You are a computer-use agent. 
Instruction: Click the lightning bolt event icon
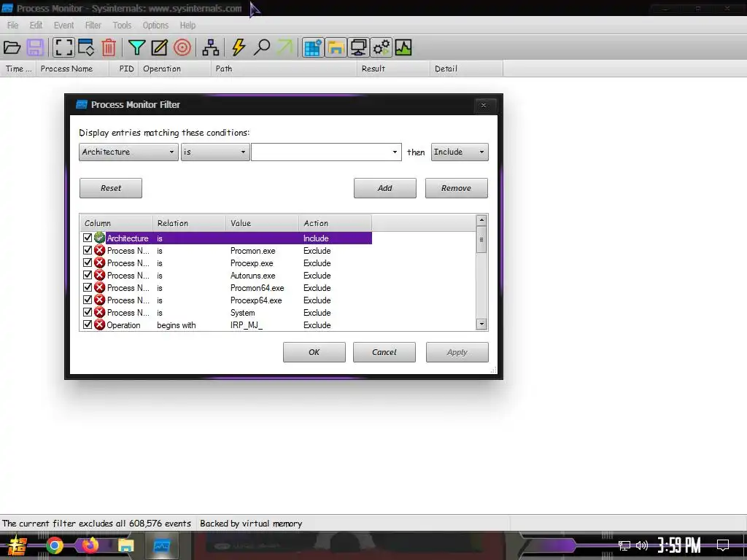point(239,47)
